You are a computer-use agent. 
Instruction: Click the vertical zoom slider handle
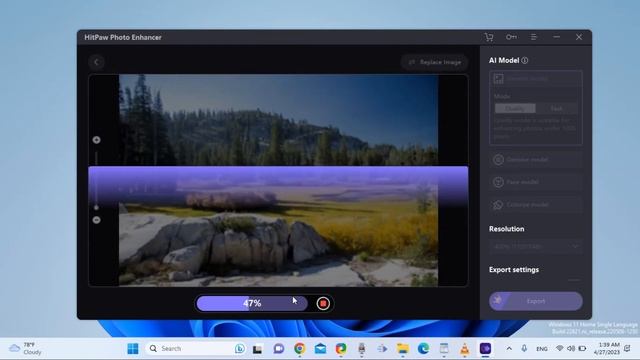96,207
